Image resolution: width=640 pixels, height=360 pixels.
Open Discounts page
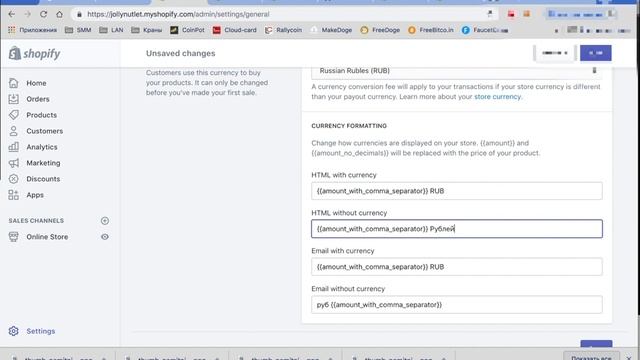(43, 179)
